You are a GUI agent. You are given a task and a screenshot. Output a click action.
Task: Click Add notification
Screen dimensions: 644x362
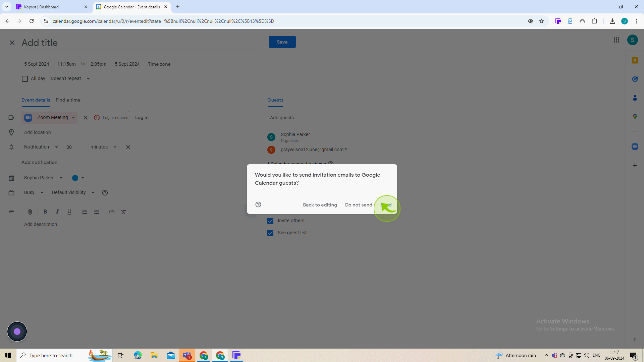39,162
